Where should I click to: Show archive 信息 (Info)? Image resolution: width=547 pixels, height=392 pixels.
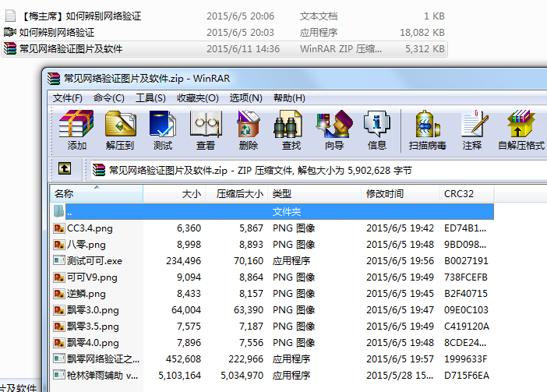pos(377,130)
